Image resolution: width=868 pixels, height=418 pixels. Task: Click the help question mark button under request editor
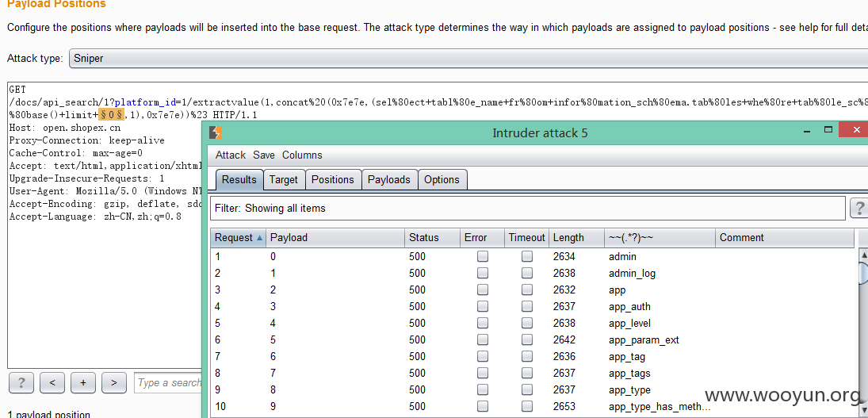[x=21, y=382]
